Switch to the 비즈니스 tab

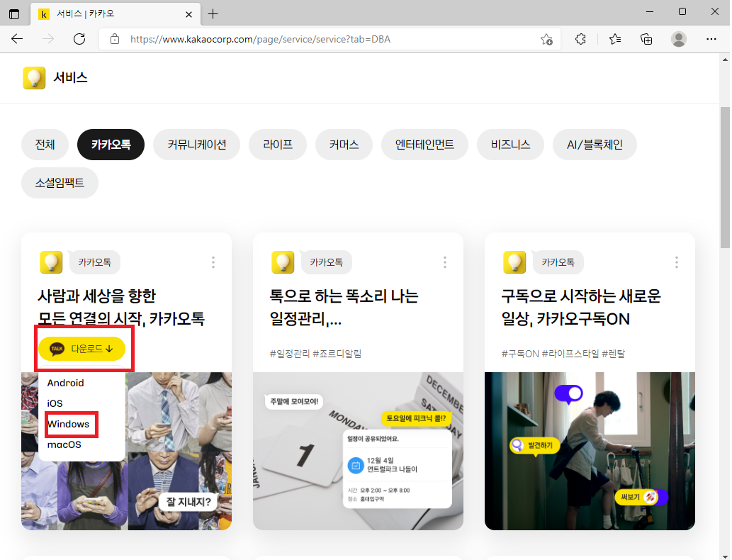(x=510, y=145)
